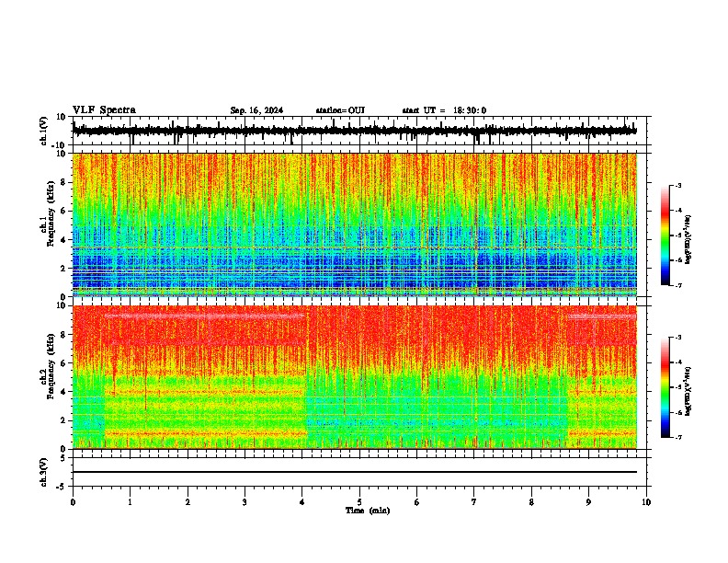Click time axis tick label "8"

pyautogui.click(x=531, y=501)
